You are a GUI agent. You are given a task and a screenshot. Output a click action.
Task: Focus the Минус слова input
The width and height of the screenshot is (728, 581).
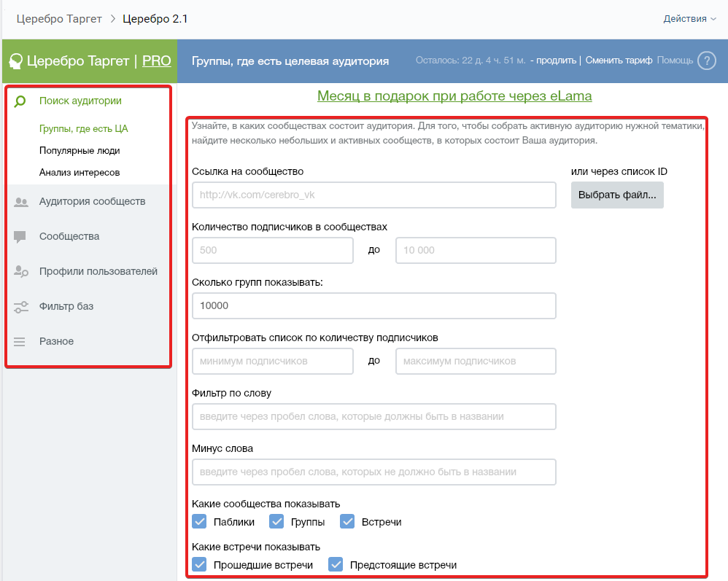(x=373, y=472)
